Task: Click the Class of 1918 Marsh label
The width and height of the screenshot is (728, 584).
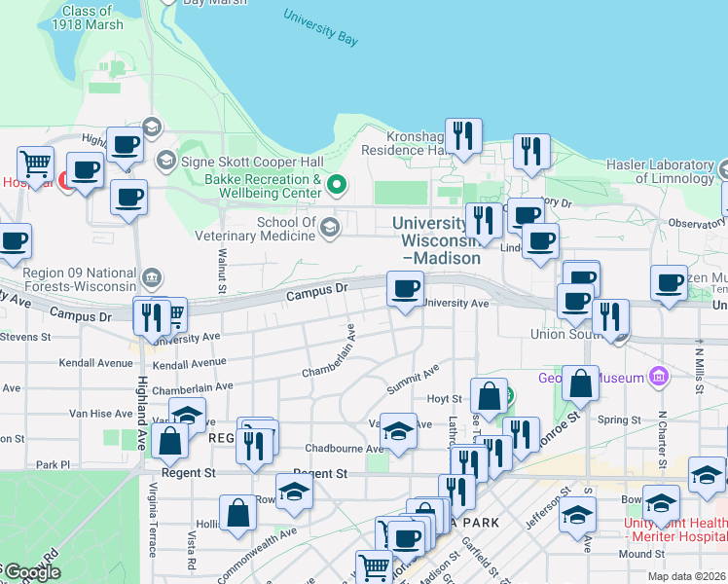Action: tap(88, 18)
